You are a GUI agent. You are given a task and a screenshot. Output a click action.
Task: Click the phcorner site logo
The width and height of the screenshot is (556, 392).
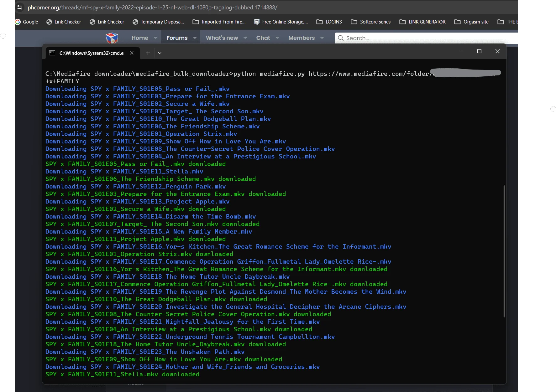tap(112, 38)
